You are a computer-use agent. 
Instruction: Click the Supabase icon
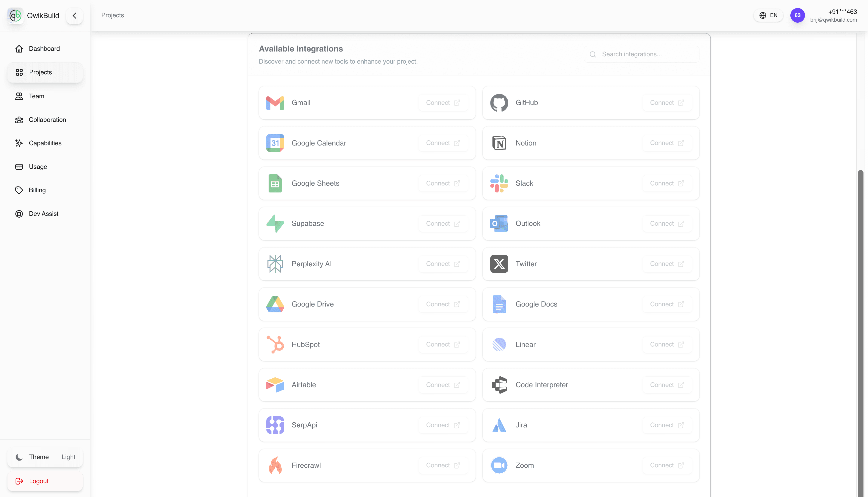coord(275,224)
